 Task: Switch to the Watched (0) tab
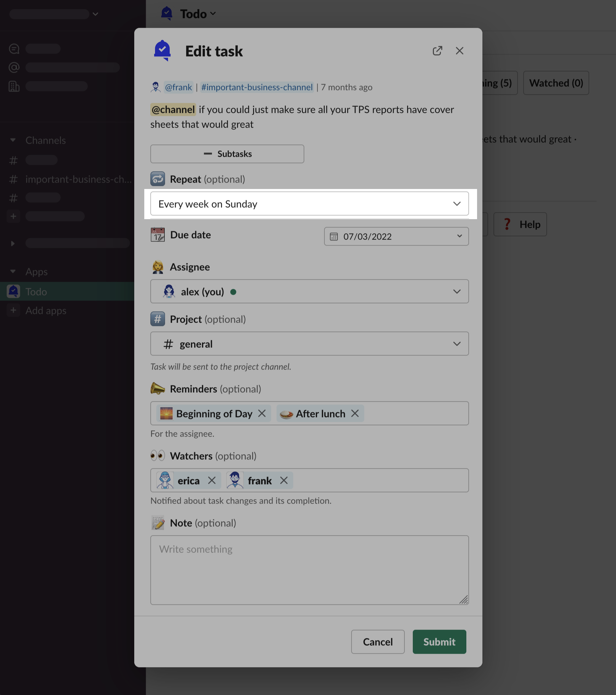pyautogui.click(x=556, y=83)
